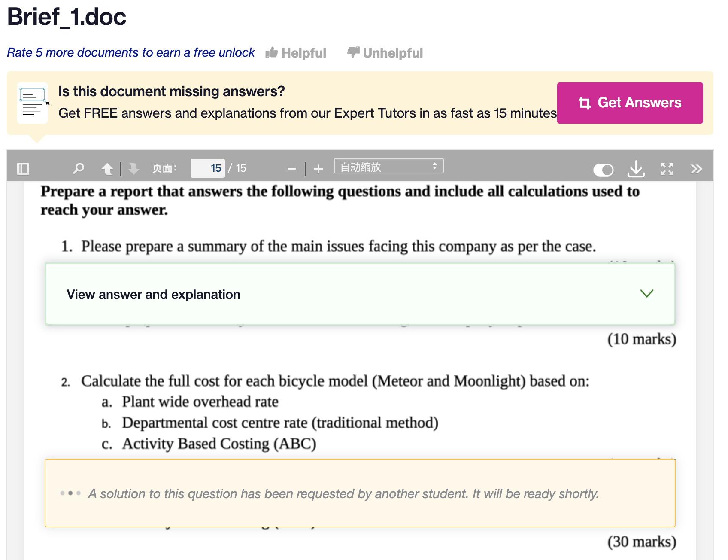Screen dimensions: 728x560
Task: Open 'Rate 5 more documents' link
Action: pos(131,52)
